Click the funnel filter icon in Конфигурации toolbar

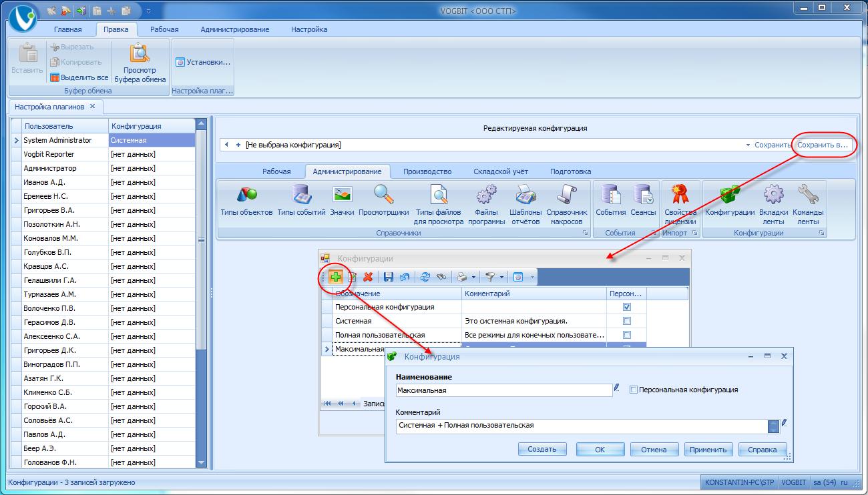(x=490, y=276)
